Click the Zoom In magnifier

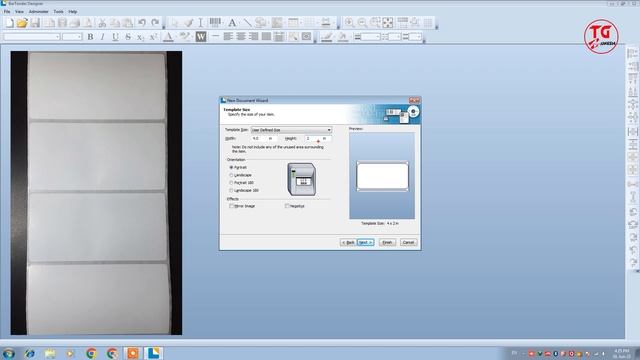(x=349, y=23)
